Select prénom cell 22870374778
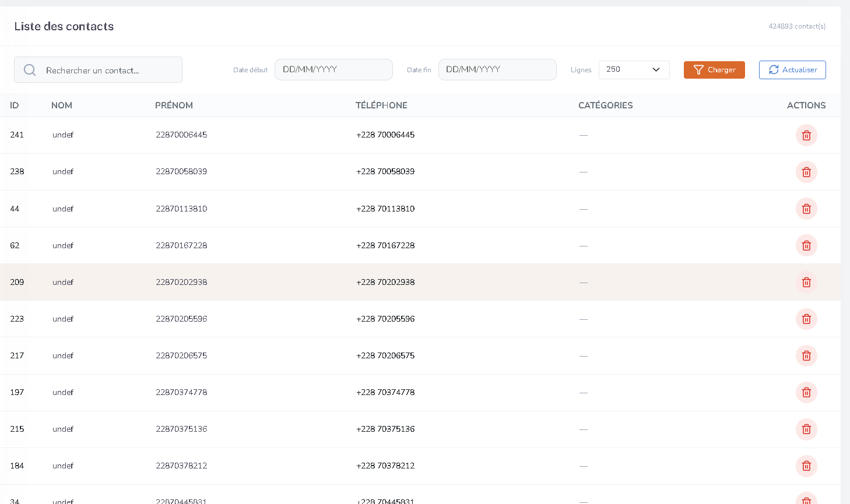 pos(181,392)
